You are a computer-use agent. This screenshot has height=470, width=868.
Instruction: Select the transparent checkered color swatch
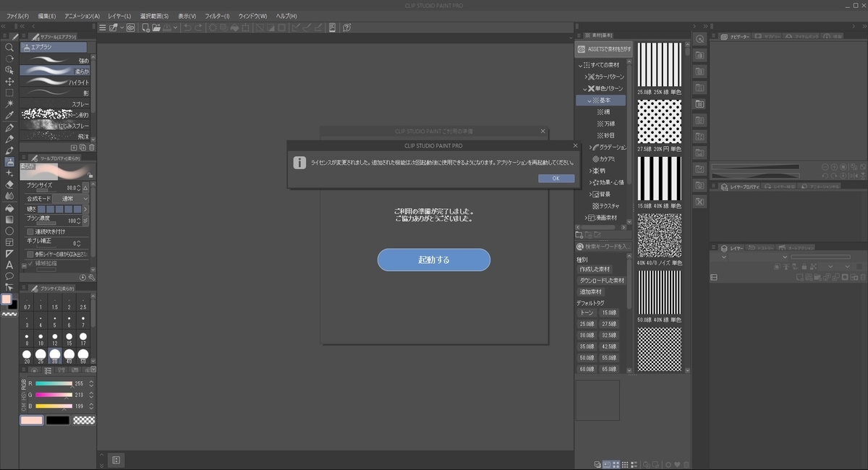tap(84, 420)
